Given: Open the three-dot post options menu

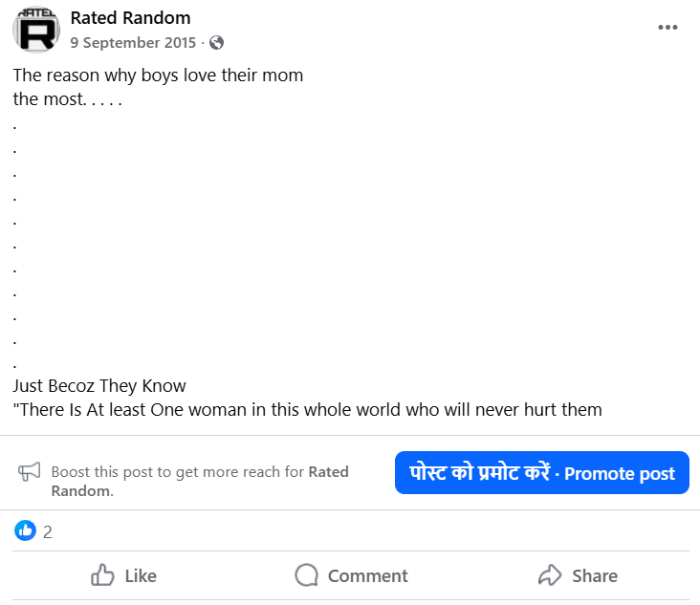Looking at the screenshot, I should click(x=667, y=27).
